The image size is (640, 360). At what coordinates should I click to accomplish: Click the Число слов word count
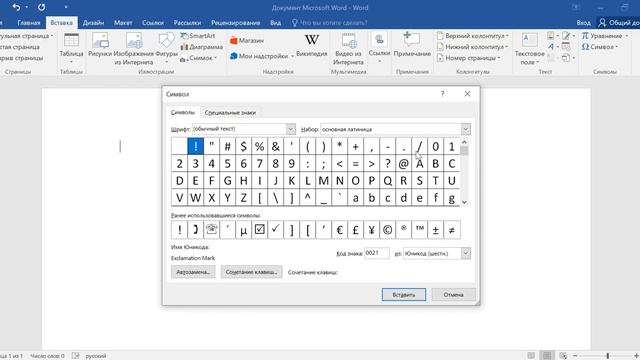coord(47,356)
